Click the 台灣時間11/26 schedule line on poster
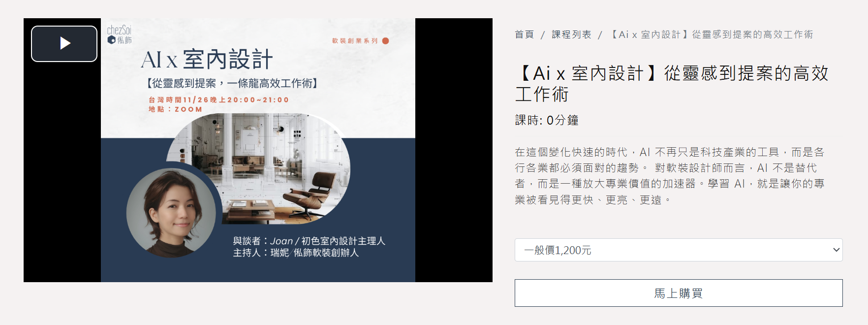 pos(218,100)
